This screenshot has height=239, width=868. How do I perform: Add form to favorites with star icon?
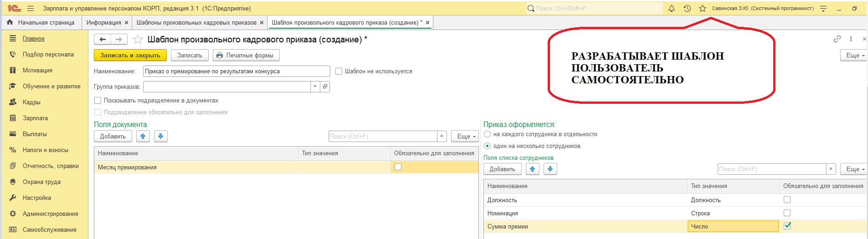(138, 40)
